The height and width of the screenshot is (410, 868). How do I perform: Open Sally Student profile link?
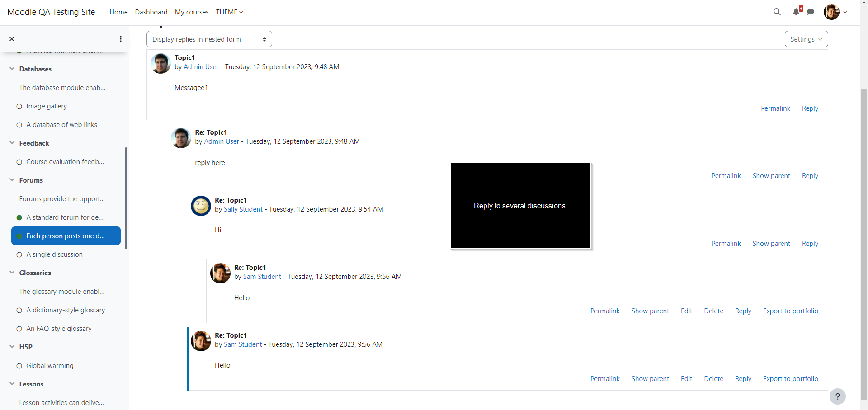[x=243, y=209]
